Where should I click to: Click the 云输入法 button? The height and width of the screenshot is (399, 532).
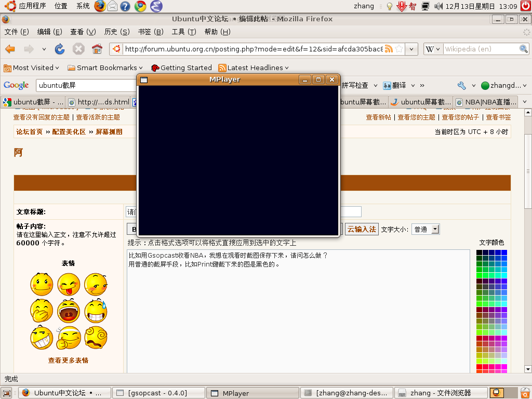click(x=362, y=229)
